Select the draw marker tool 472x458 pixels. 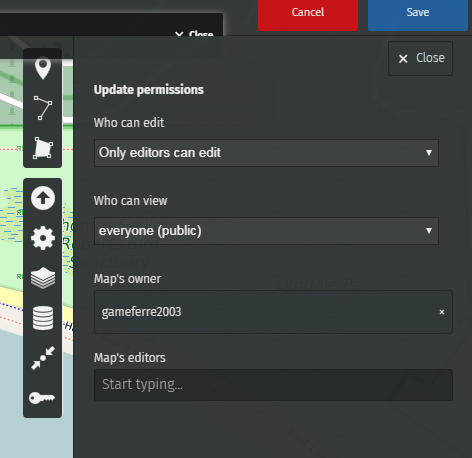click(x=43, y=68)
